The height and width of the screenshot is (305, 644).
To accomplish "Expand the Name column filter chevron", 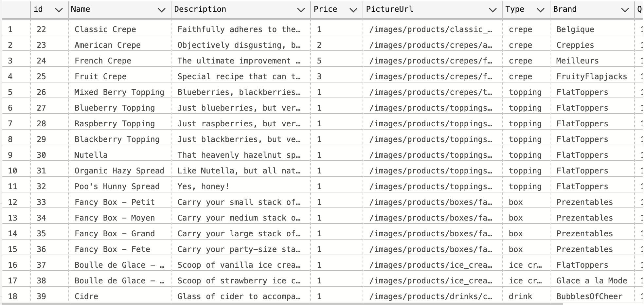I will point(162,10).
